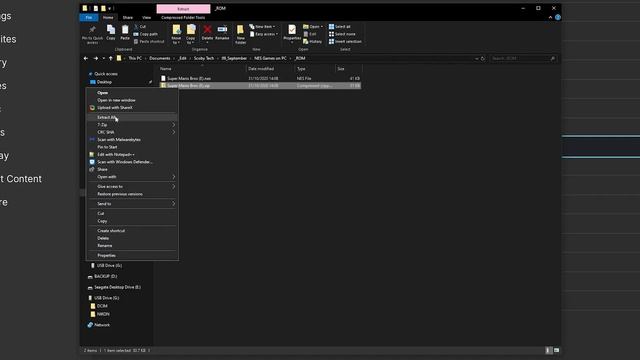Click Scoby Tech in address breadcrumb
Screen dimensions: 640x360
[204, 58]
